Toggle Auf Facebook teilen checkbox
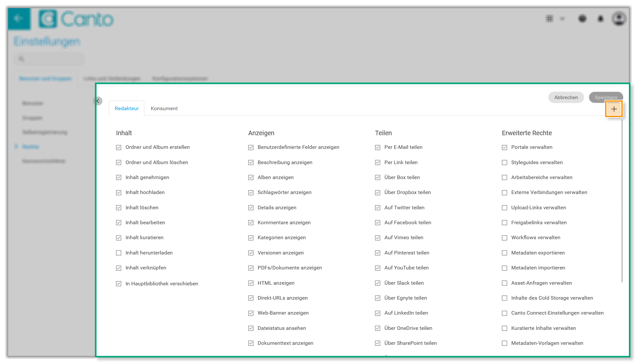Screen dimensions: 637x364 coord(378,223)
